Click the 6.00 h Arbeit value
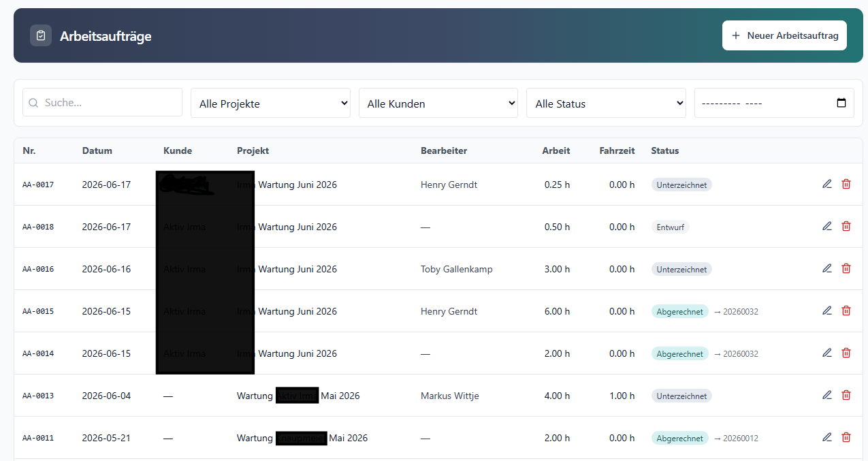This screenshot has width=868, height=461. point(558,311)
